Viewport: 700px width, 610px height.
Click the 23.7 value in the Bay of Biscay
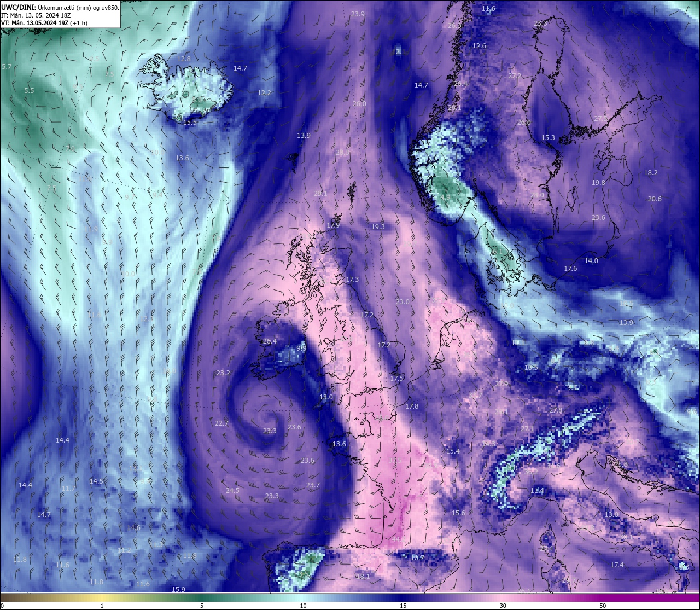click(x=313, y=485)
